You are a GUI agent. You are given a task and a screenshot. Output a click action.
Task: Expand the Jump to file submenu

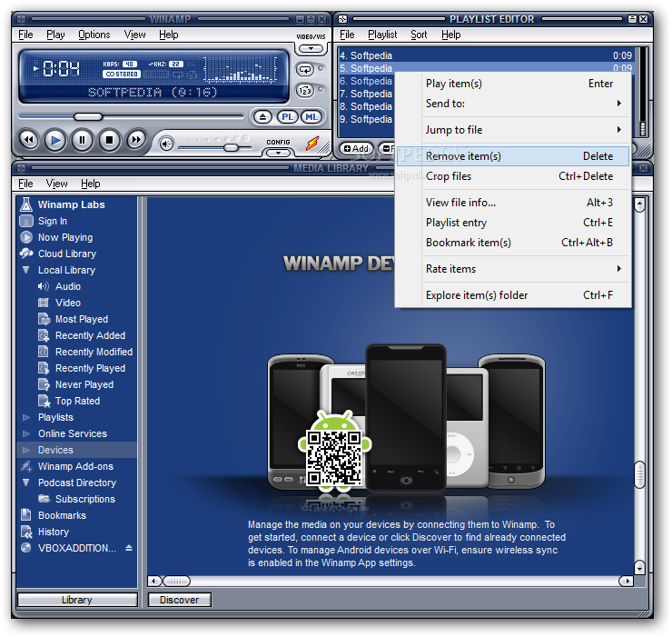click(x=513, y=130)
